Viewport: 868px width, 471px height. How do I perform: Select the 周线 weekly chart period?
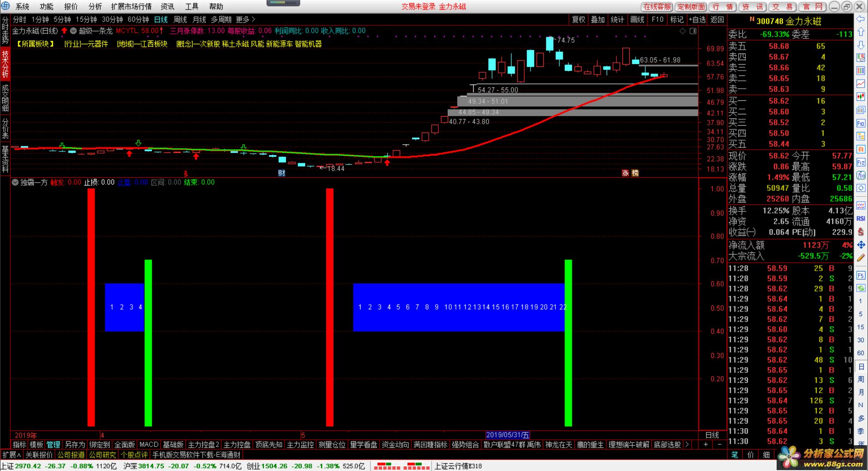180,19
